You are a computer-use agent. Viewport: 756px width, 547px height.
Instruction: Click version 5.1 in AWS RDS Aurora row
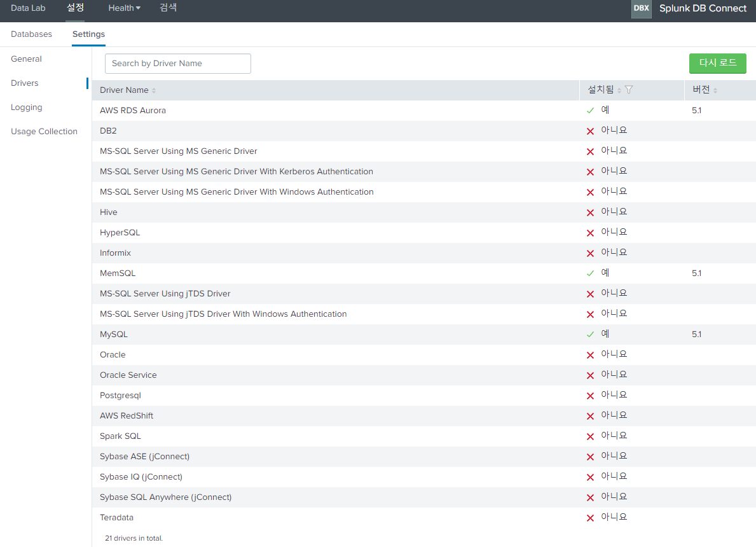click(697, 111)
